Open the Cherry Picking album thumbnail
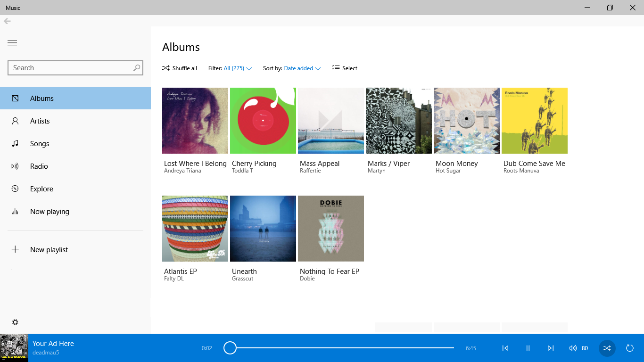The height and width of the screenshot is (362, 644). pos(263,121)
